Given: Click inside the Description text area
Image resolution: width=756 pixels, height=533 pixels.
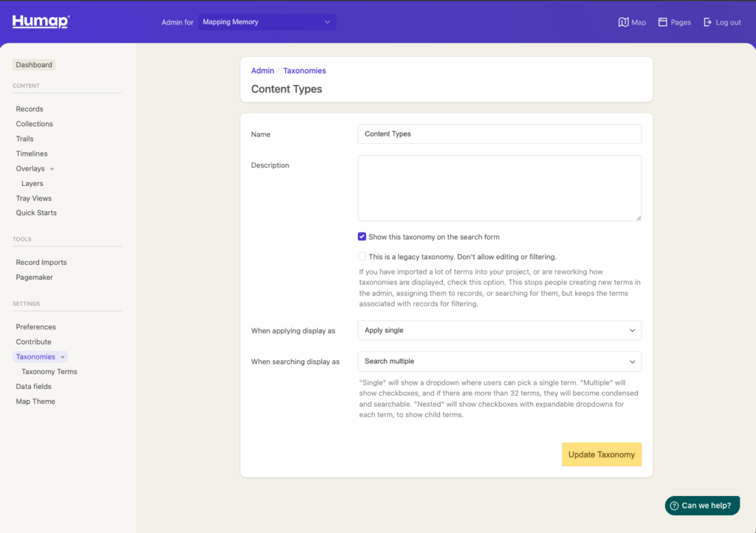Looking at the screenshot, I should [x=499, y=188].
